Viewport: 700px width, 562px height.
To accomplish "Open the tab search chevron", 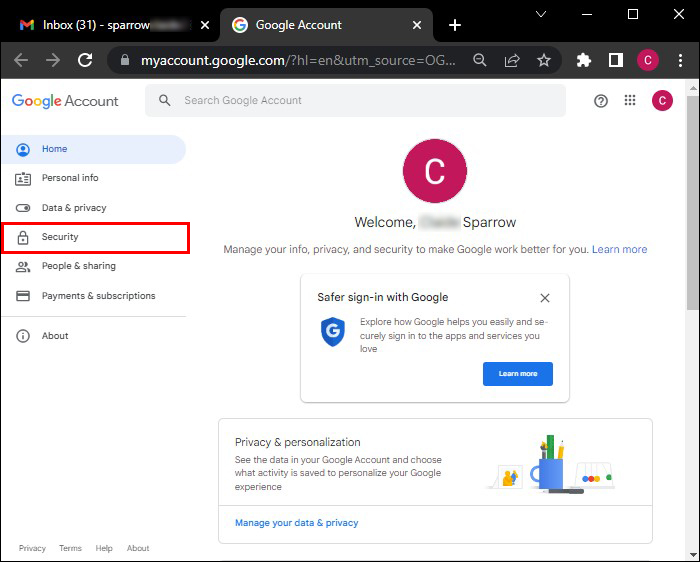I will tap(541, 14).
